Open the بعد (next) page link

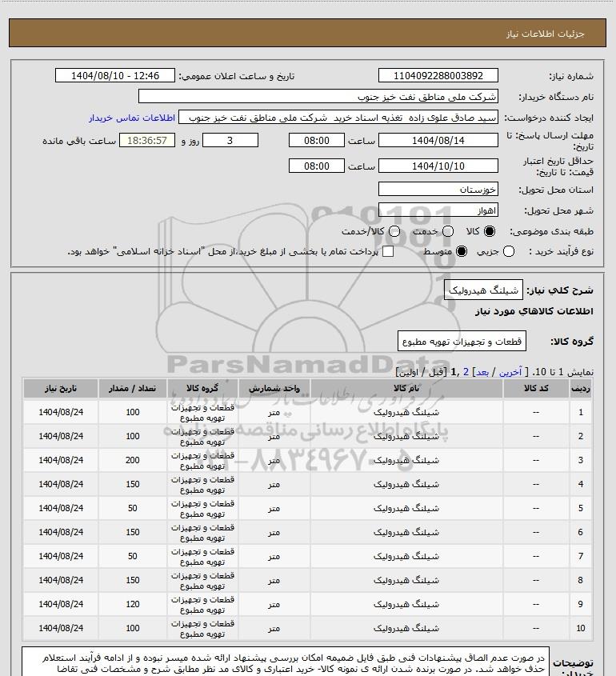(482, 372)
